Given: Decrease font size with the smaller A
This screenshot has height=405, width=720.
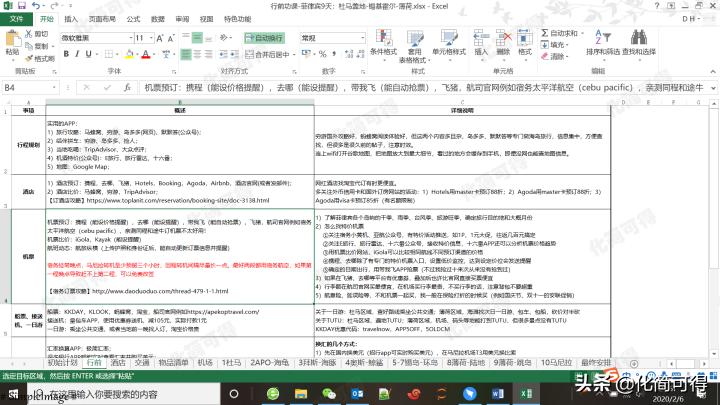Looking at the screenshot, I should (x=171, y=38).
